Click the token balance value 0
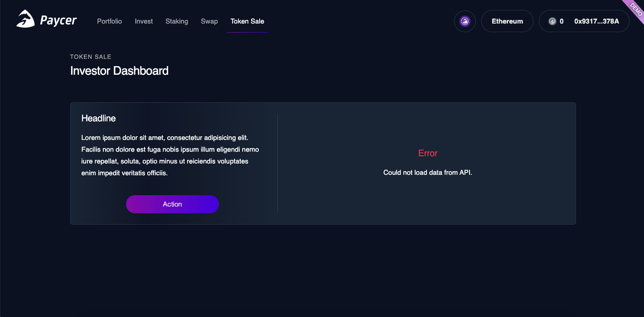This screenshot has width=644, height=317. tap(562, 21)
